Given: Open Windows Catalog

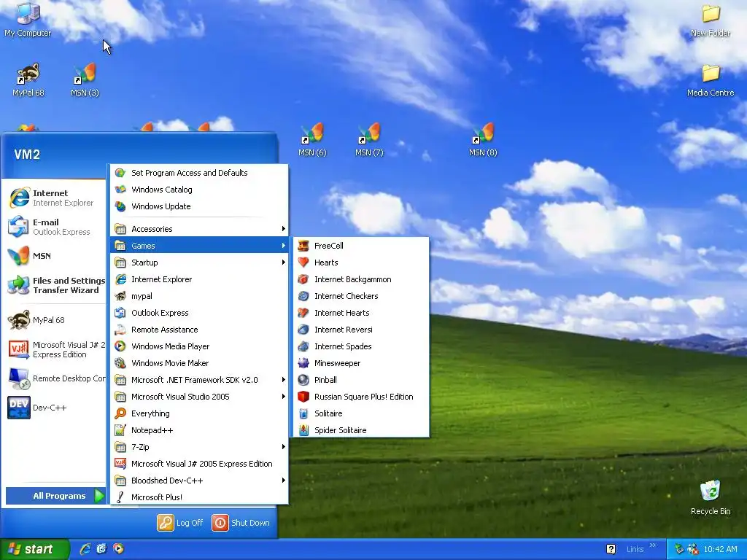Looking at the screenshot, I should [199, 190].
